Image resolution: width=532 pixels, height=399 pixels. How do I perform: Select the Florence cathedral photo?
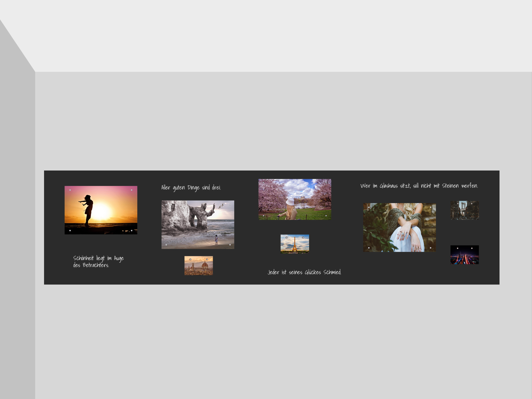point(199,265)
